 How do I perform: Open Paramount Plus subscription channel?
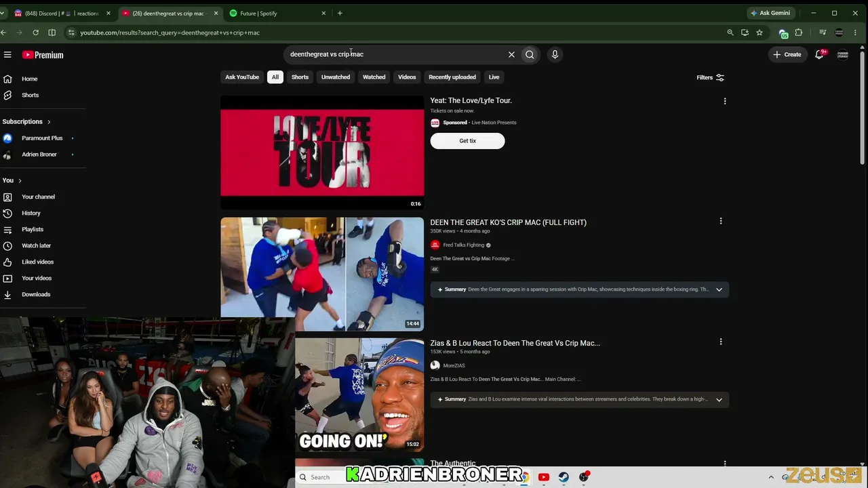pyautogui.click(x=43, y=138)
